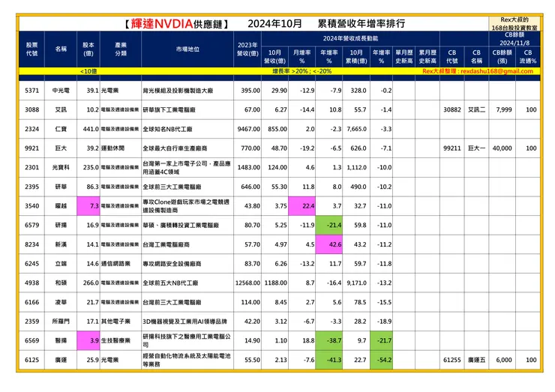Click the 10月累積(億) column header
Viewport: 555px width, 392px height.
[x=356, y=57]
